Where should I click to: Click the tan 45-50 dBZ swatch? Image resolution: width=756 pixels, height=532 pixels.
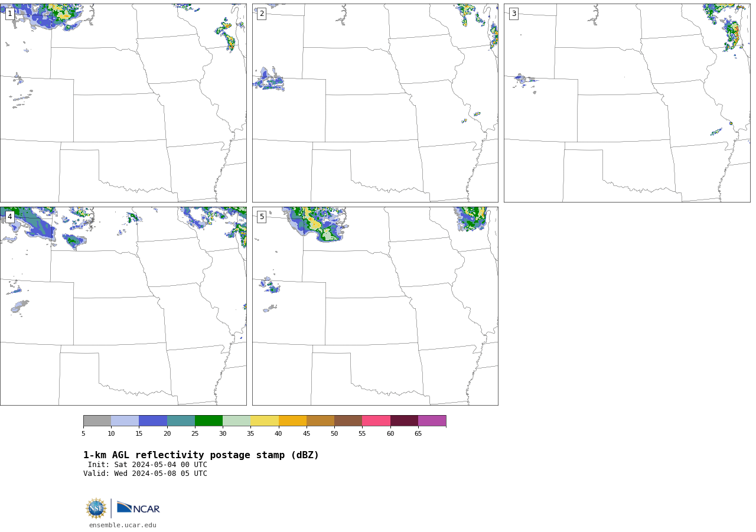coord(320,421)
